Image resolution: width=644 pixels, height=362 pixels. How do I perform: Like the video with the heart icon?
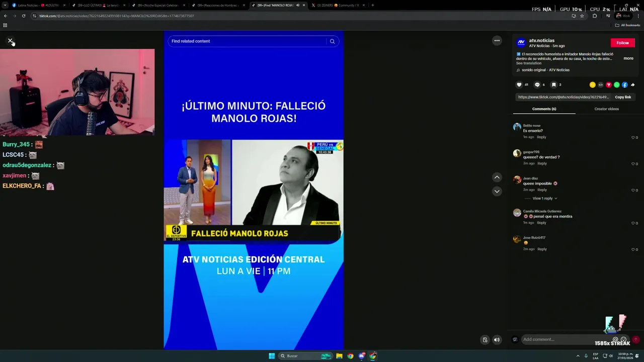click(x=519, y=85)
